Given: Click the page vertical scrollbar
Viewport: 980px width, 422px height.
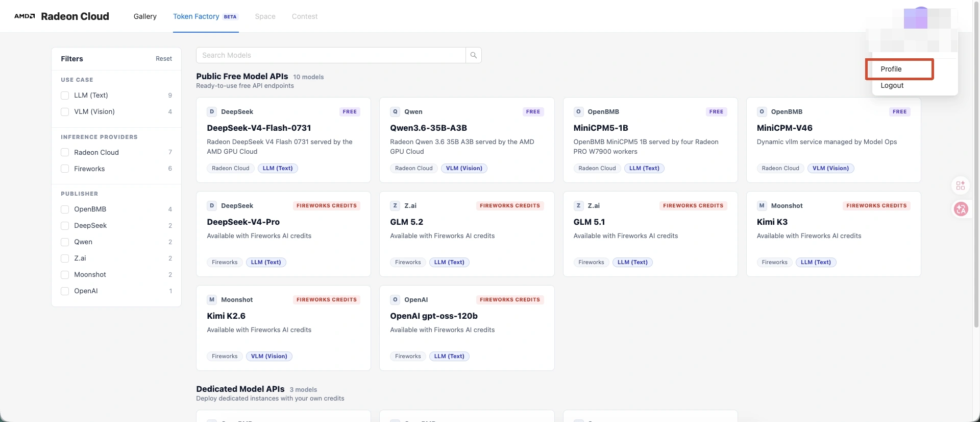Looking at the screenshot, I should [x=976, y=163].
